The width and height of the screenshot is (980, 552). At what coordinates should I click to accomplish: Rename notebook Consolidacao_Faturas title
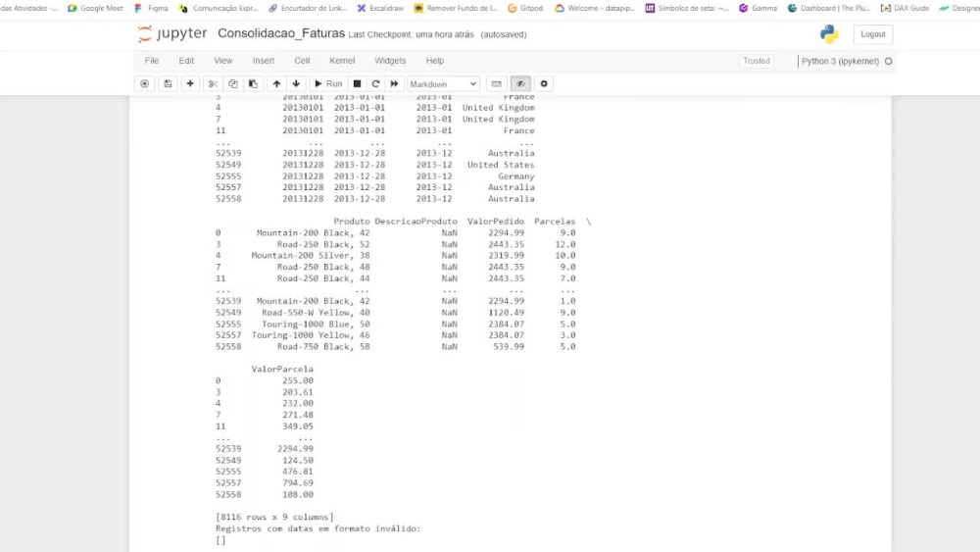(281, 33)
